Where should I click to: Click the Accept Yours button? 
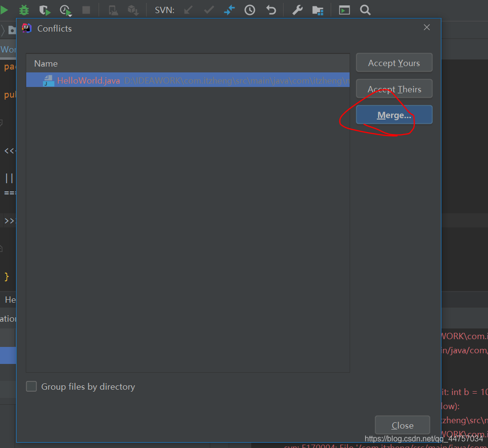(x=394, y=63)
